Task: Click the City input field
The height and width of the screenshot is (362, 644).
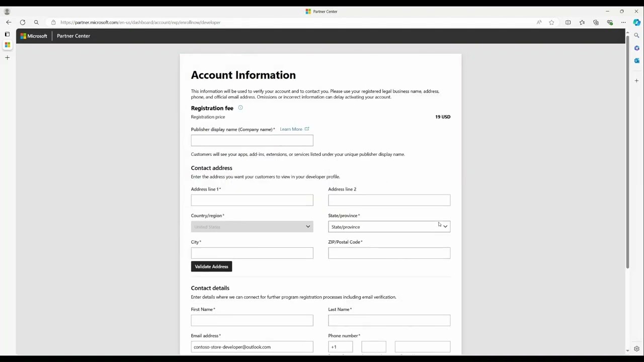Action: click(252, 253)
